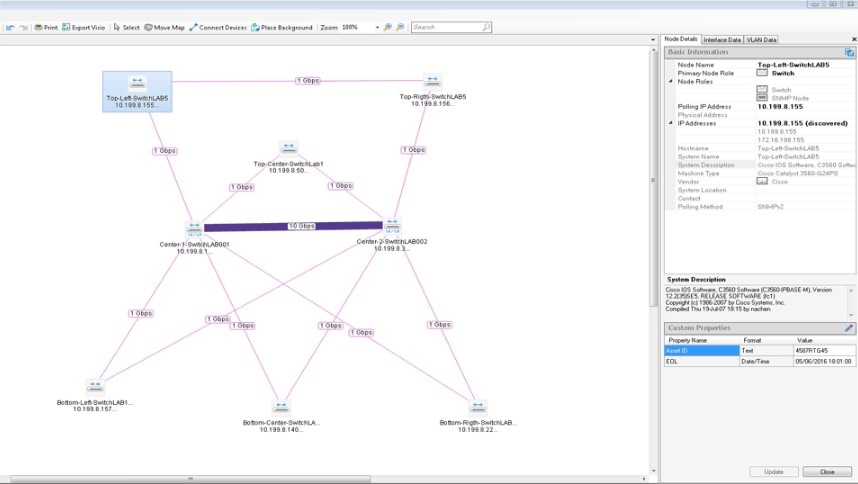Select the System Description property row
Image resolution: width=858 pixels, height=484 pixels.
(x=761, y=165)
